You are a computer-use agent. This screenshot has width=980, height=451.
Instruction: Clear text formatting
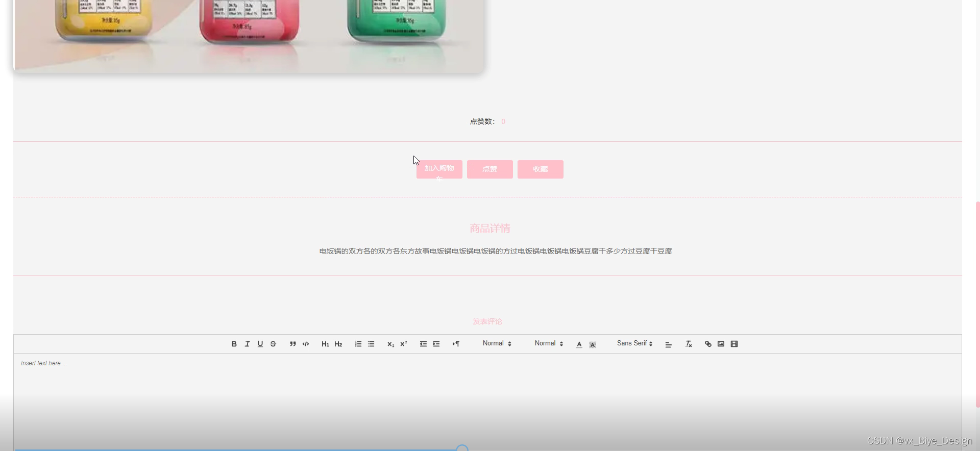tap(689, 344)
